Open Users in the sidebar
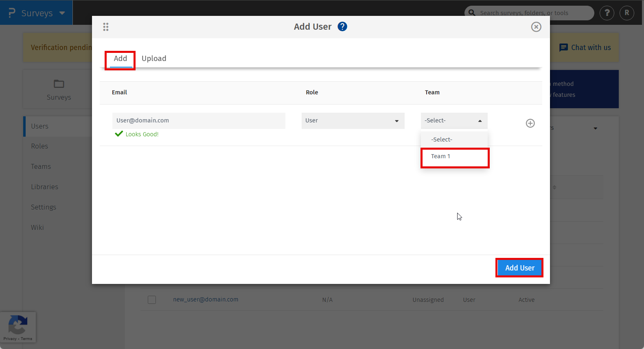The image size is (644, 349). 40,127
